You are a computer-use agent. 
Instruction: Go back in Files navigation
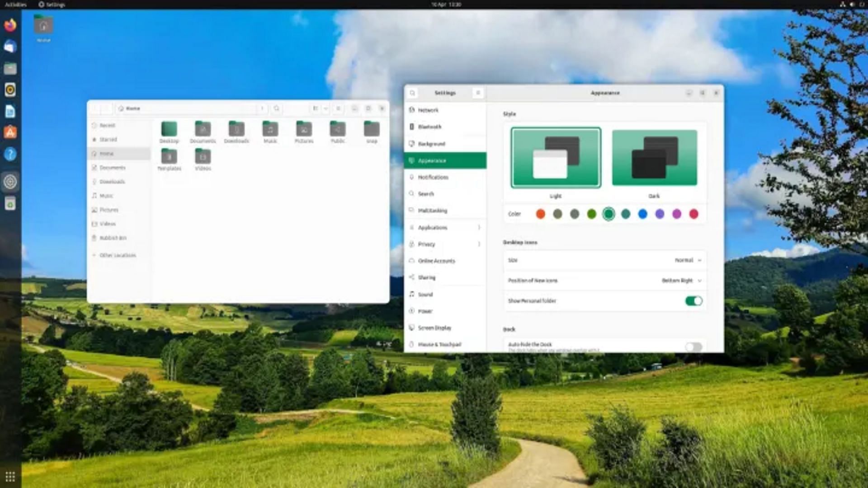click(95, 108)
